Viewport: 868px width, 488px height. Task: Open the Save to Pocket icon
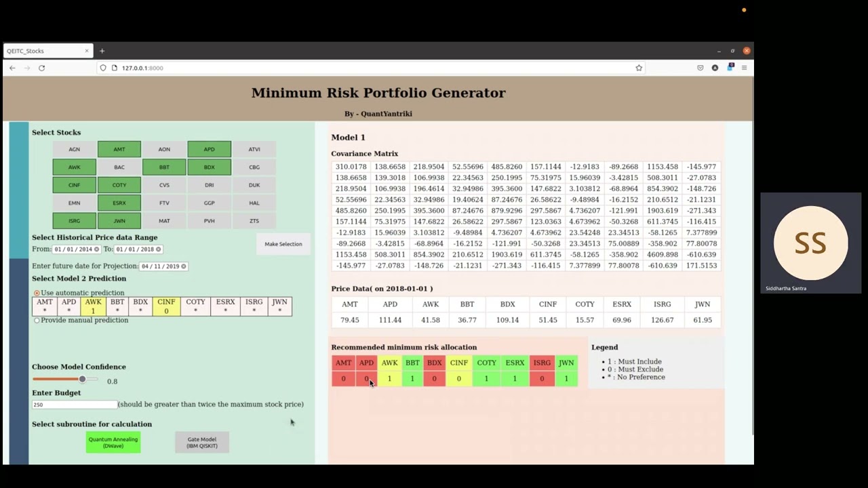coord(701,68)
